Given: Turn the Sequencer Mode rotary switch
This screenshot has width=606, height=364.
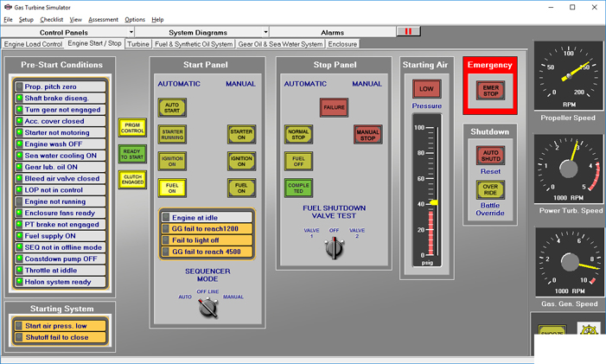Looking at the screenshot, I should 208,308.
